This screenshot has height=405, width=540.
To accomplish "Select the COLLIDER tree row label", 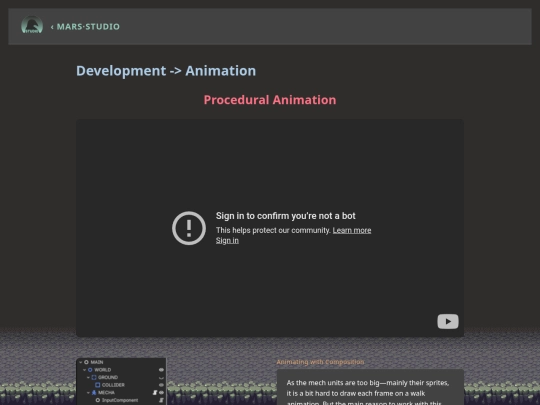I will coord(113,385).
